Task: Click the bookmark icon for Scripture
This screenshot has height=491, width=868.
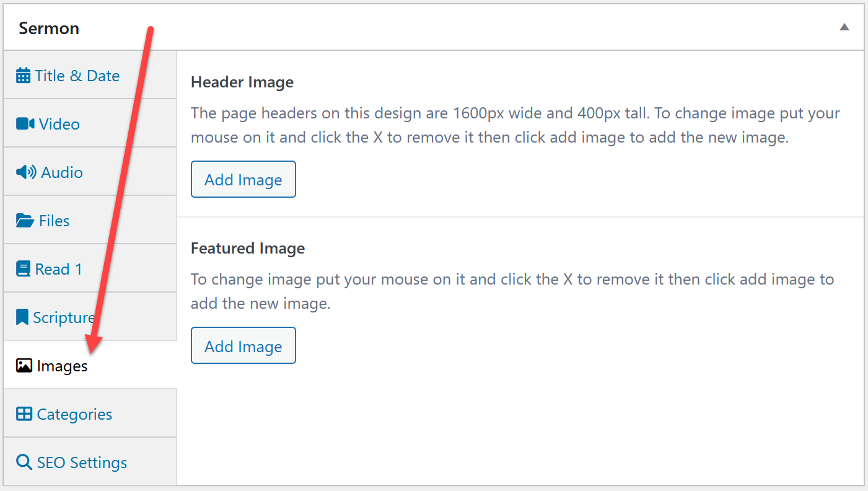Action: point(22,317)
